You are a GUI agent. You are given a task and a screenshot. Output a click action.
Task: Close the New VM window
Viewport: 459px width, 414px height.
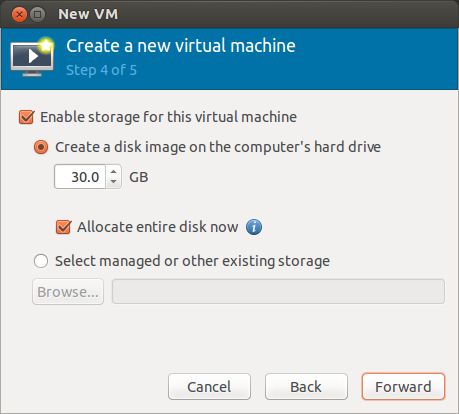(19, 15)
